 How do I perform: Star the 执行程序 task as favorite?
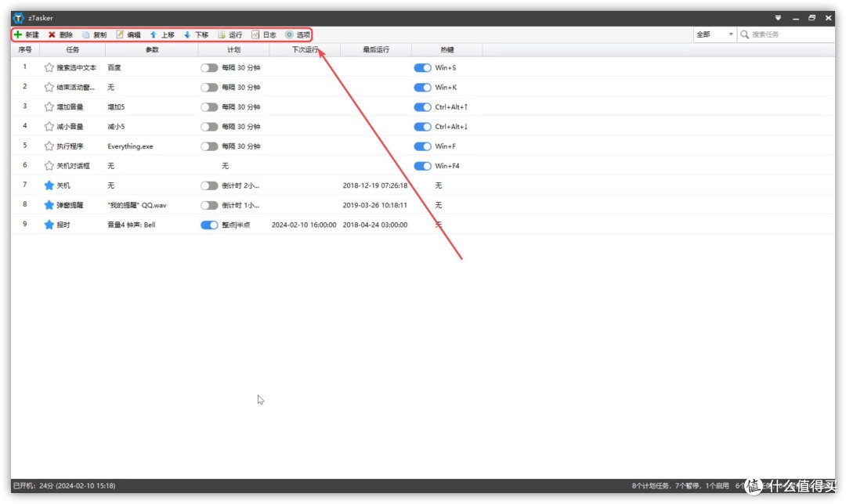pyautogui.click(x=49, y=146)
